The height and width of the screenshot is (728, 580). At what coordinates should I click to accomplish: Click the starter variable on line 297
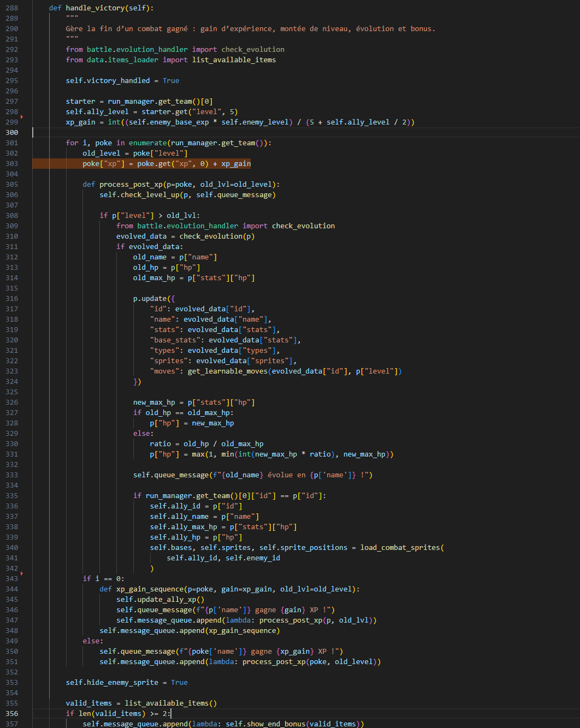pyautogui.click(x=80, y=102)
